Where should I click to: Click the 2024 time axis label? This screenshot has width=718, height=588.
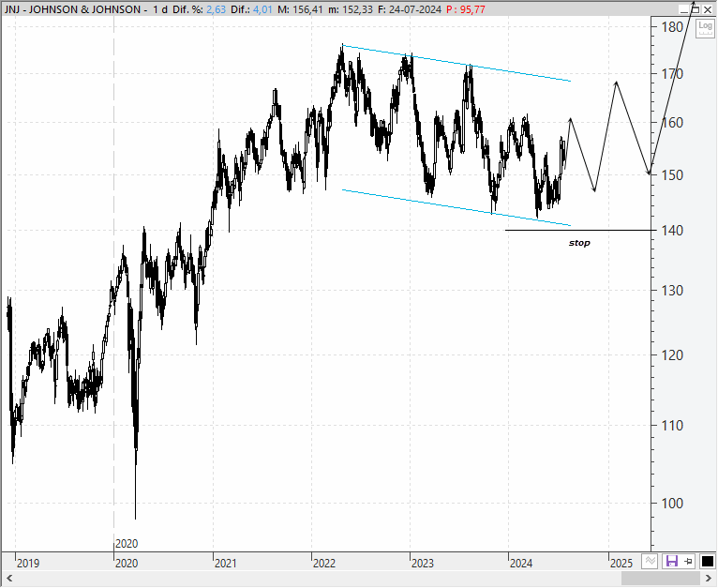point(521,563)
